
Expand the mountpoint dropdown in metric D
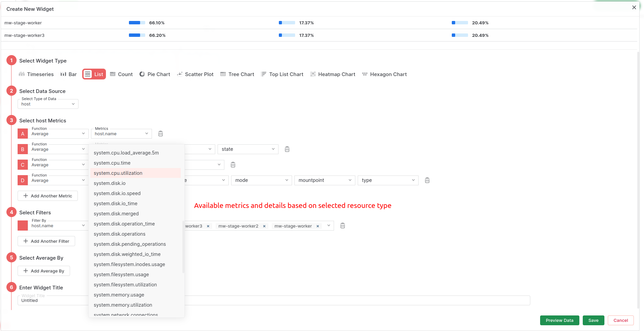(324, 180)
